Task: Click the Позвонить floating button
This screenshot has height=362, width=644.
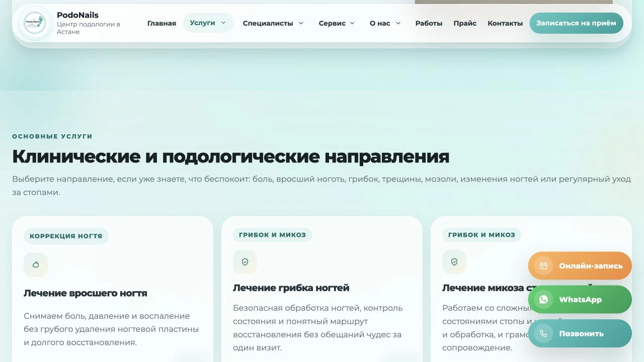Action: (x=580, y=333)
